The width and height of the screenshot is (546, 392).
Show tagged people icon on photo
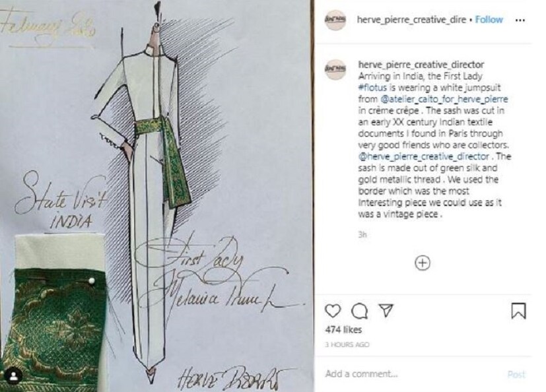coord(14,376)
